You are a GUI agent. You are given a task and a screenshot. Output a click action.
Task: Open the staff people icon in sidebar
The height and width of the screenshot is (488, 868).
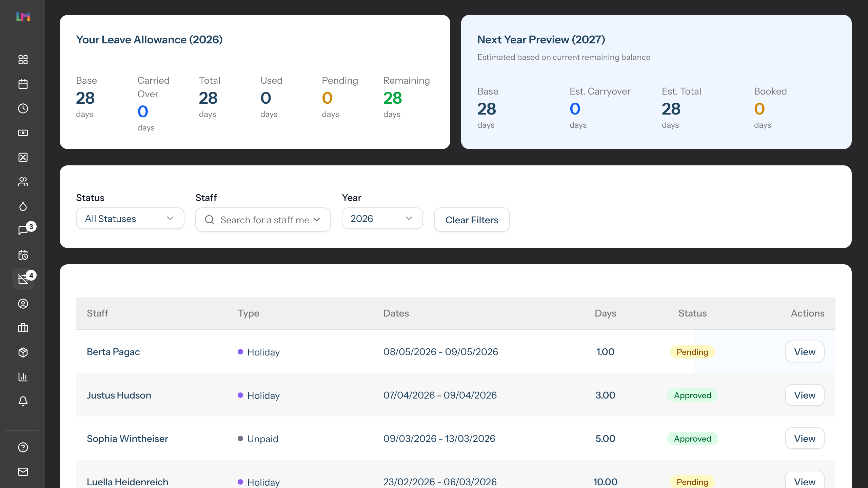(23, 182)
